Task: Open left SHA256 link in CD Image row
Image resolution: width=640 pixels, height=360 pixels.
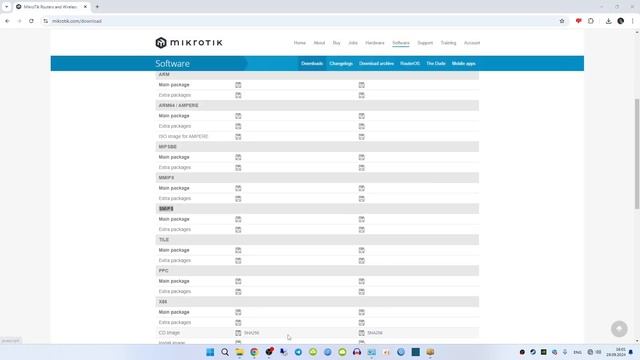Action: point(251,333)
